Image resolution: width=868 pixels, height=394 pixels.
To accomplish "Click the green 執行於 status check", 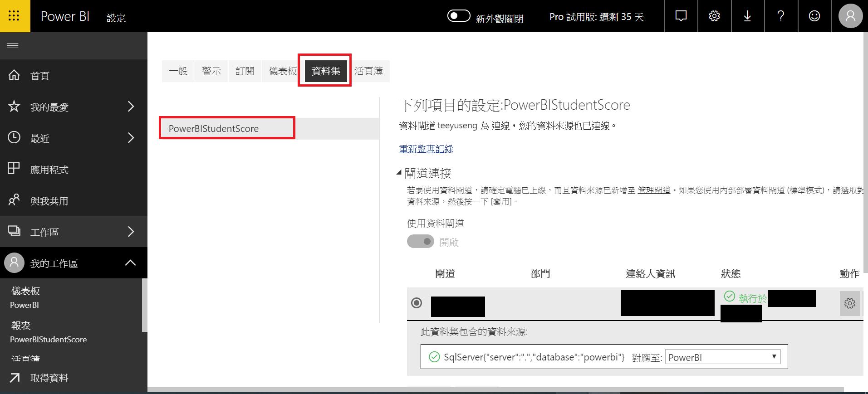I will (x=729, y=297).
